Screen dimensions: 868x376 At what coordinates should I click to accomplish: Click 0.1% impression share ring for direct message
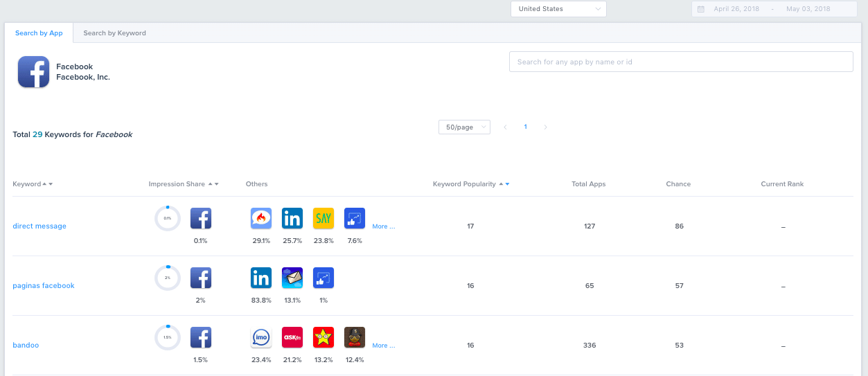click(x=168, y=218)
